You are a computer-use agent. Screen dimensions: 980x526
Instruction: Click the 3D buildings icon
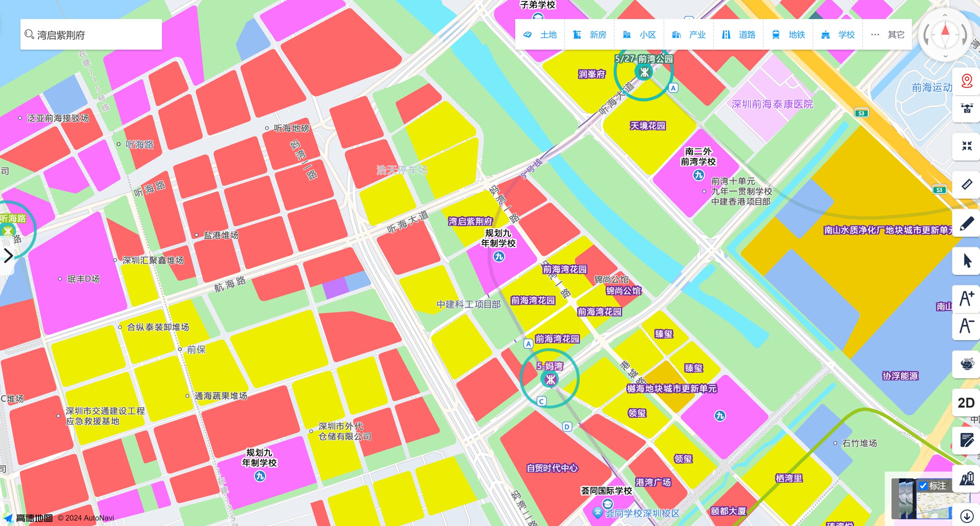coord(966,478)
